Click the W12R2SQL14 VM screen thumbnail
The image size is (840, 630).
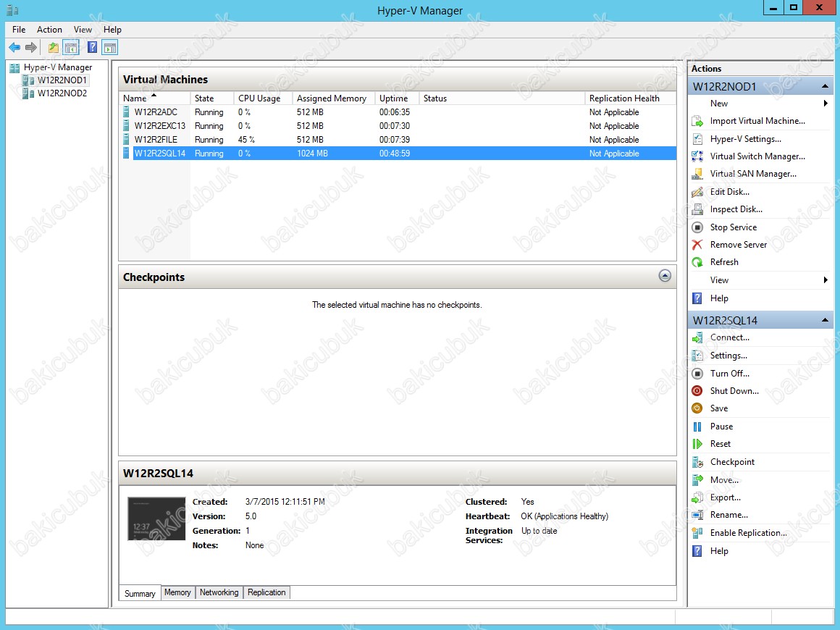(x=156, y=518)
